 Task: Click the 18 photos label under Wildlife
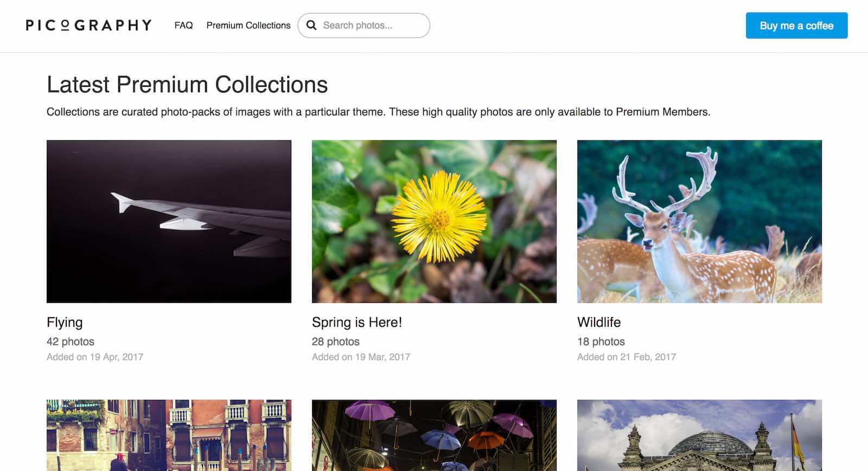pos(601,341)
